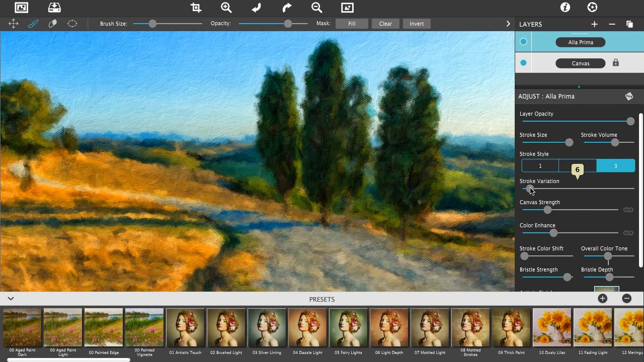The image size is (644, 362).
Task: Select the crop tool icon
Action: click(196, 8)
